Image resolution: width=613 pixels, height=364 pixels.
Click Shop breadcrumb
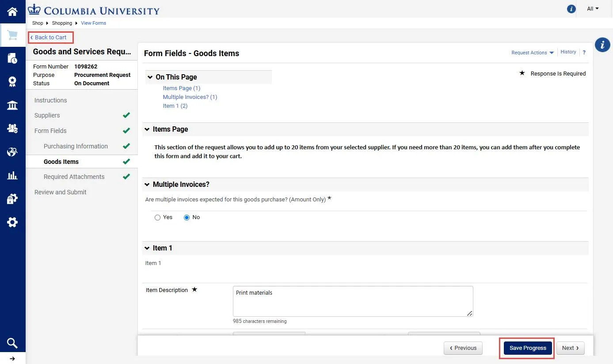pyautogui.click(x=38, y=23)
